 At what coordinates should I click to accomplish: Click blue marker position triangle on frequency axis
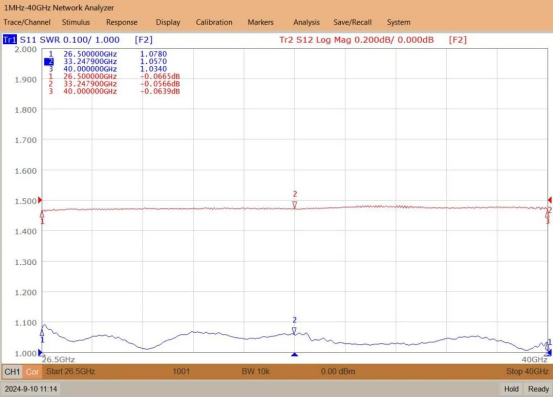294,354
